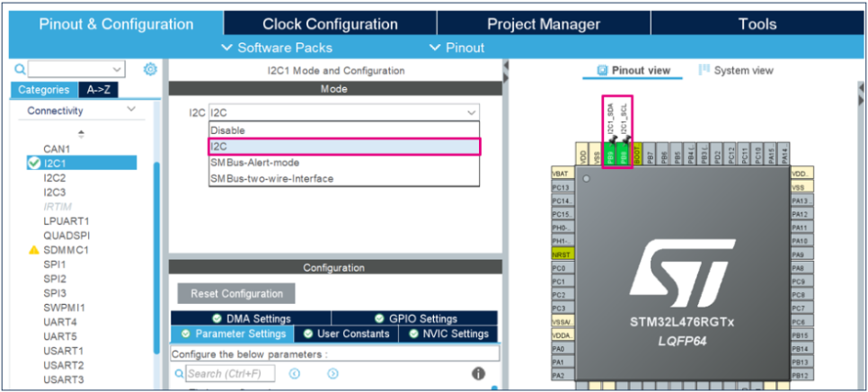The height and width of the screenshot is (392, 868).
Task: Select I2C2 in the peripheral list
Action: click(54, 178)
